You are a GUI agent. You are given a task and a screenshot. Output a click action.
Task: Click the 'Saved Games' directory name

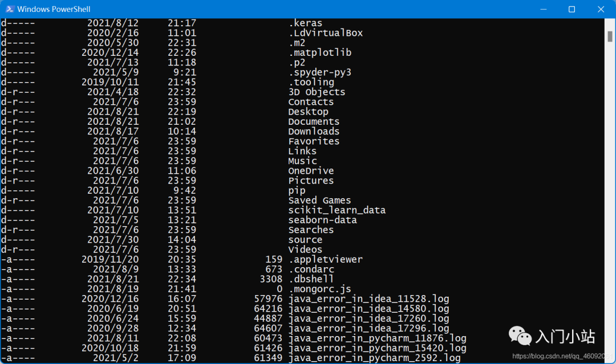320,201
